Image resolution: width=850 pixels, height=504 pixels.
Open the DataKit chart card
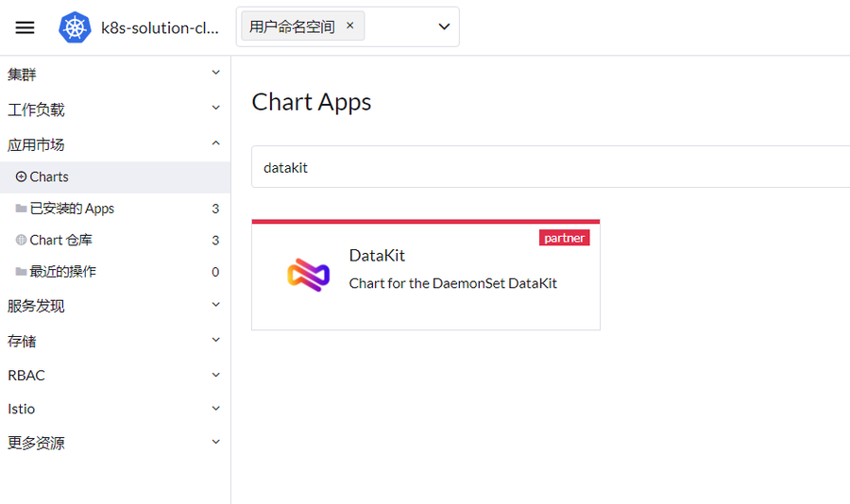(426, 275)
